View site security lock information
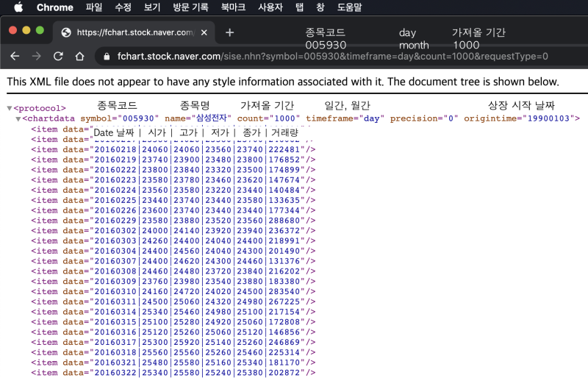This screenshot has height=378, width=588. coord(107,57)
